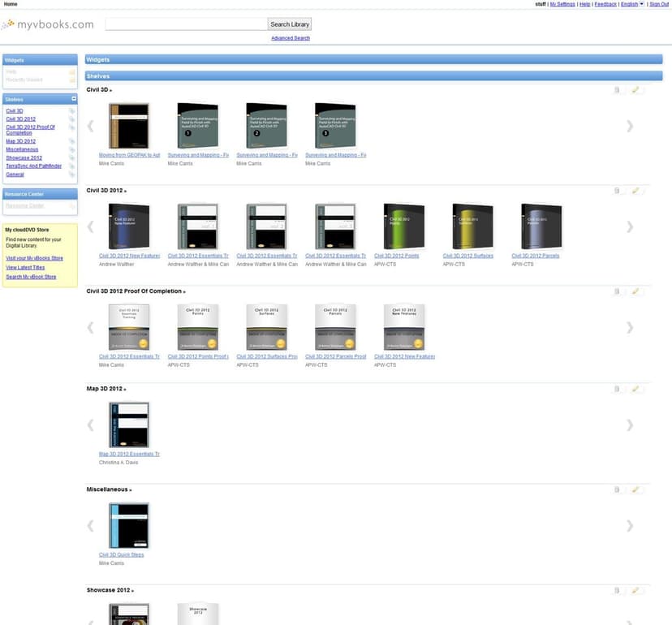Open Search My vBook Store link

click(x=31, y=277)
